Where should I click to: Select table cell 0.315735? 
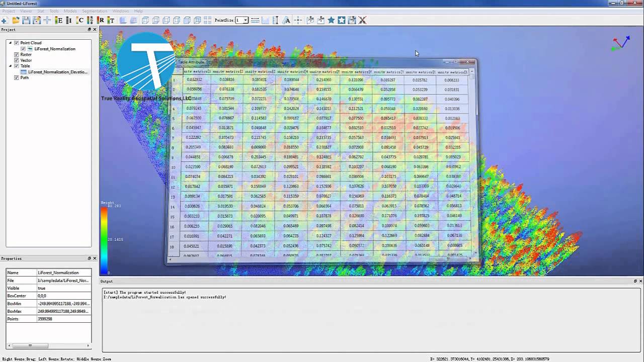pyautogui.click(x=324, y=138)
